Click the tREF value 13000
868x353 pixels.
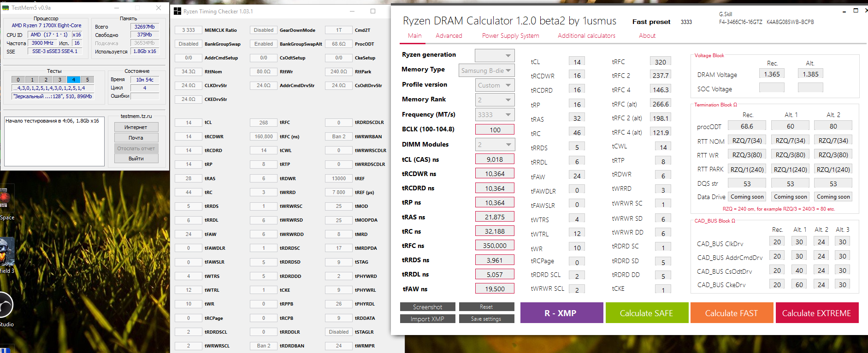[x=339, y=178]
